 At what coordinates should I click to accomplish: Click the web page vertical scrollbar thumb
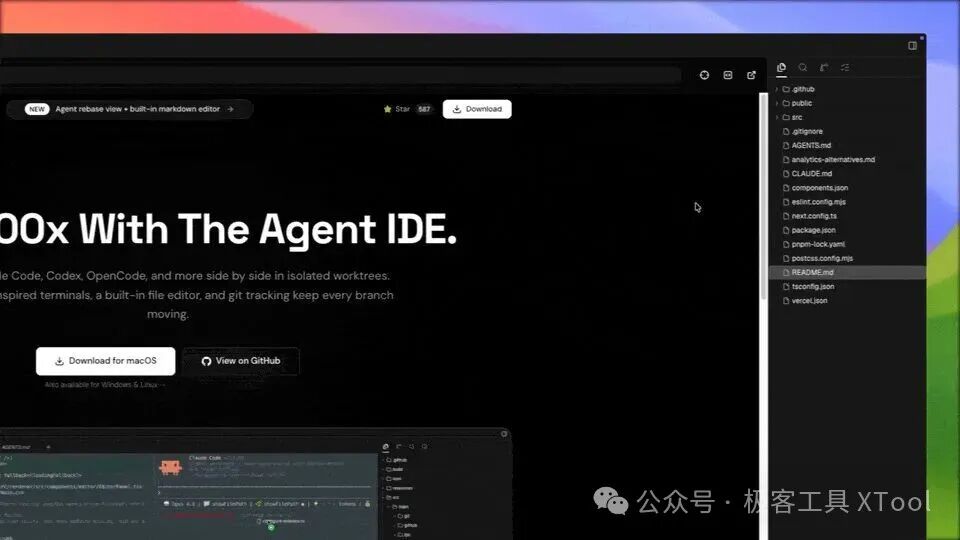coord(763,196)
